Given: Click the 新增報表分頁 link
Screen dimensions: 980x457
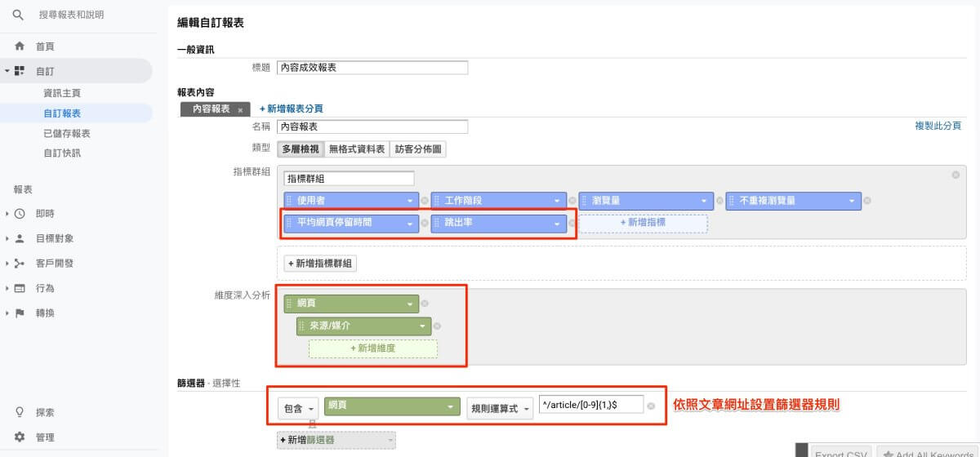Looking at the screenshot, I should (292, 109).
